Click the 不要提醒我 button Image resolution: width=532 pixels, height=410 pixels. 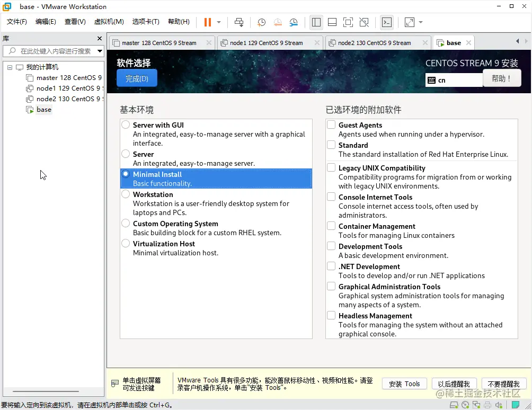pos(503,384)
